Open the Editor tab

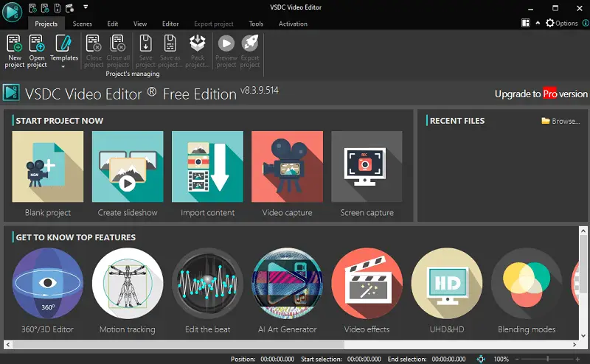(x=170, y=24)
